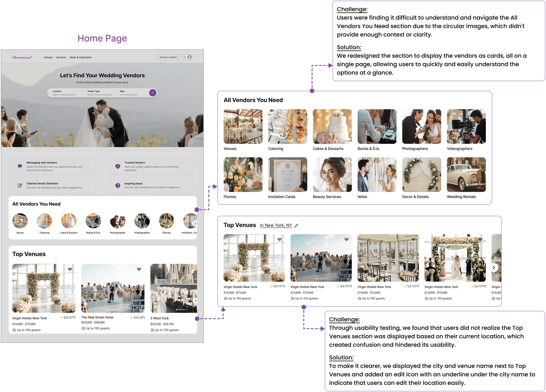The height and width of the screenshot is (392, 546).
Task: Click the '$25,000 - $40,000' price text
Action: coord(93,322)
